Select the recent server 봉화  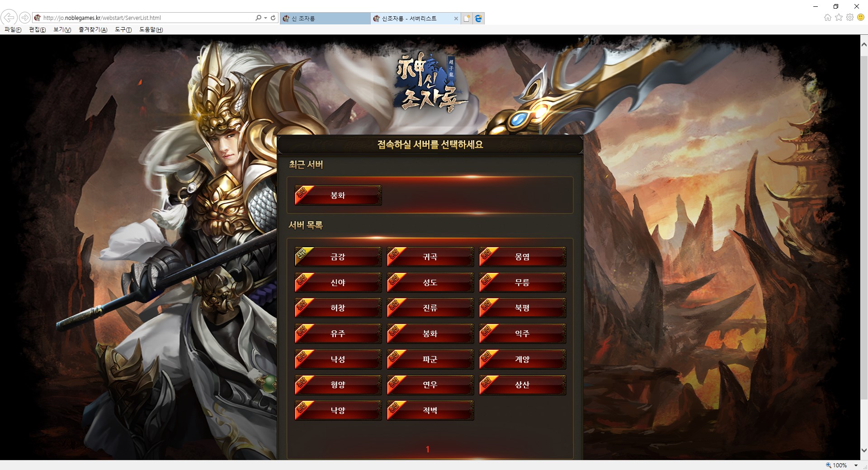pos(338,195)
